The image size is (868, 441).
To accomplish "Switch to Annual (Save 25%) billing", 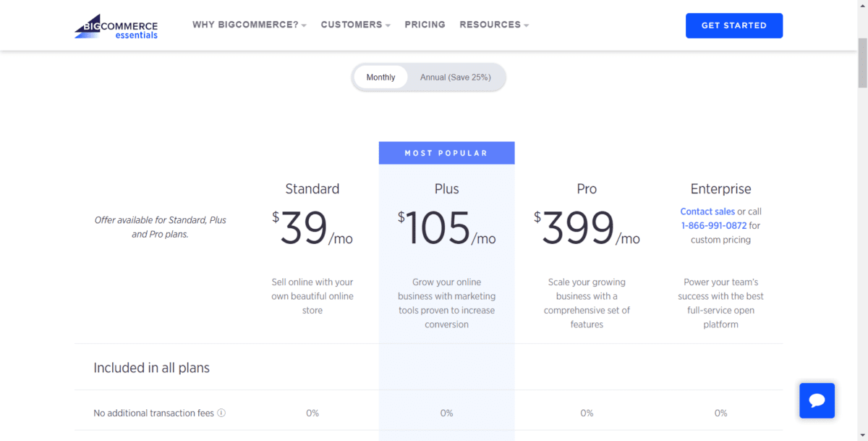I will 456,77.
